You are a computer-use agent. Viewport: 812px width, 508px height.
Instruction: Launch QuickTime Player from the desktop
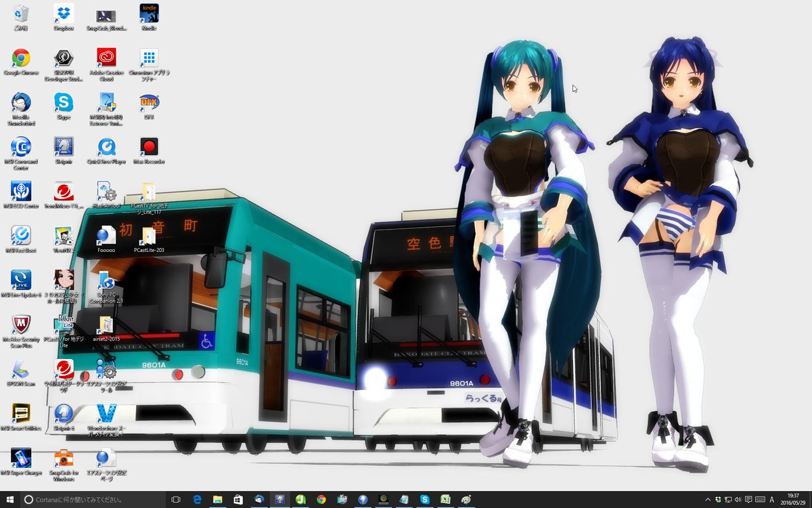(106, 151)
